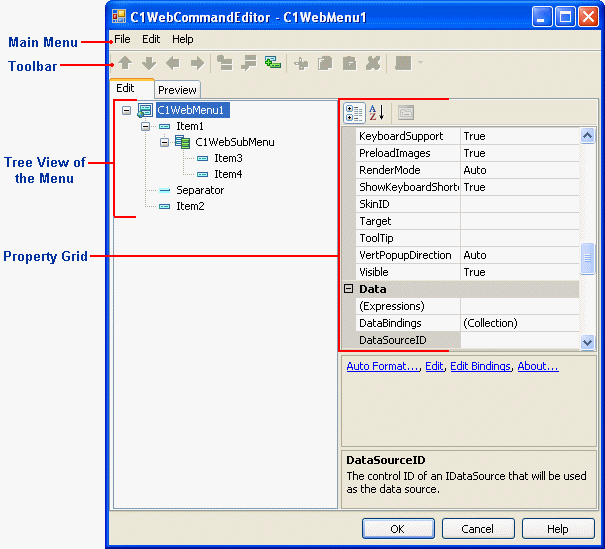Click the RenderMode value Auto

(520, 170)
